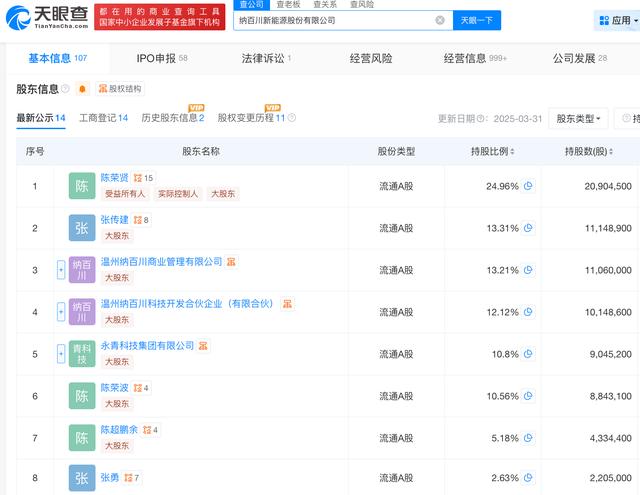Click the 张勇 related companies icon showing 7
640x495 pixels.
131,478
